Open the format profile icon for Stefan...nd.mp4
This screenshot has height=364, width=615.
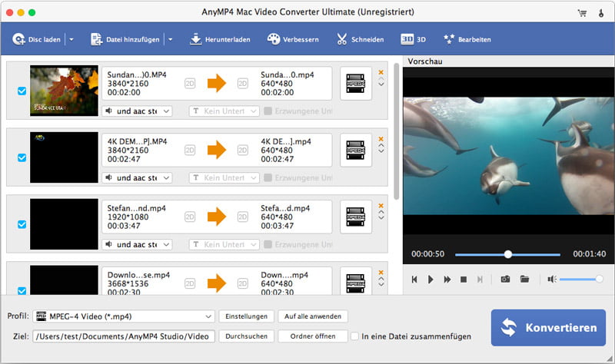point(356,217)
